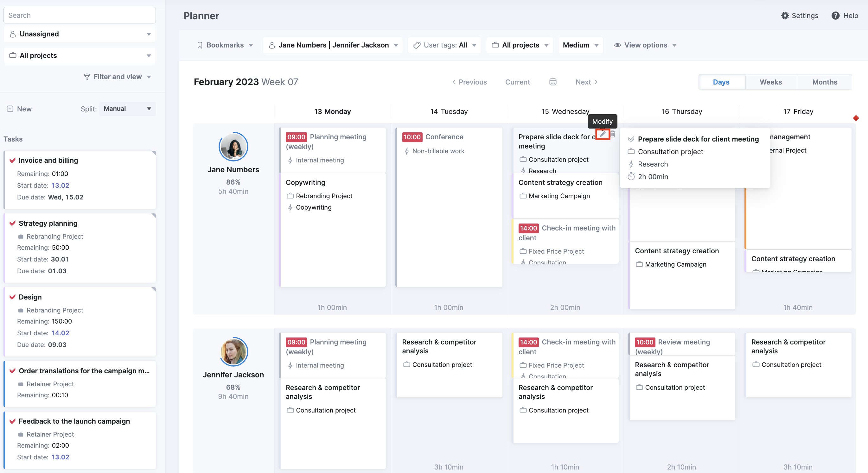Click the eye icon beside View options
This screenshot has height=473, width=868.
click(617, 45)
